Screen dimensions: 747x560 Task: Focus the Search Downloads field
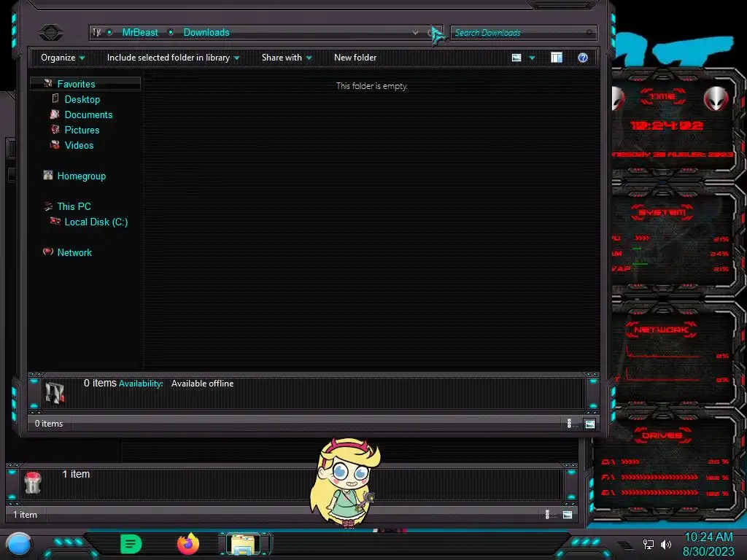[x=523, y=33]
